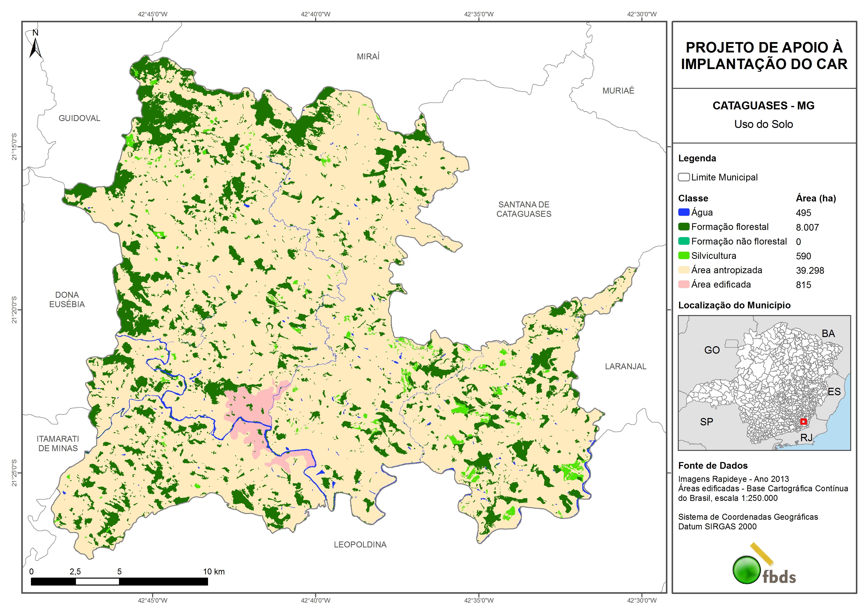
Task: Click the scale bar at 5 km
Action: pyautogui.click(x=119, y=582)
